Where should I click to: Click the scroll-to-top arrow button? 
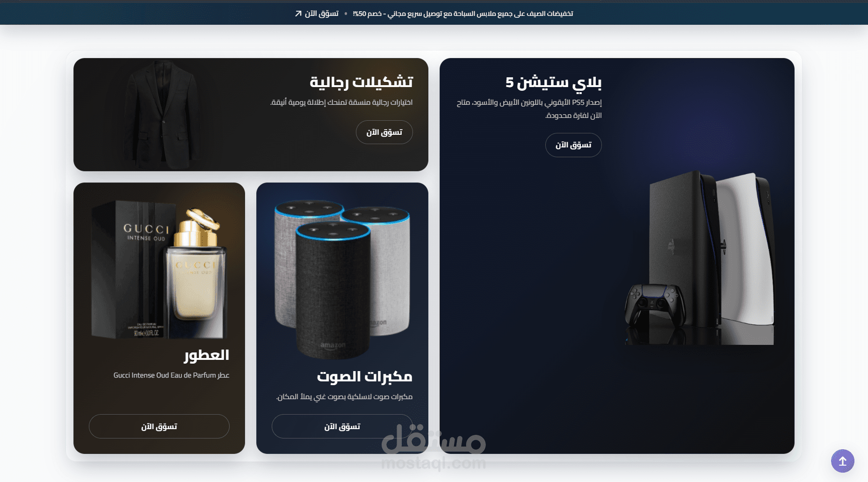pos(842,461)
